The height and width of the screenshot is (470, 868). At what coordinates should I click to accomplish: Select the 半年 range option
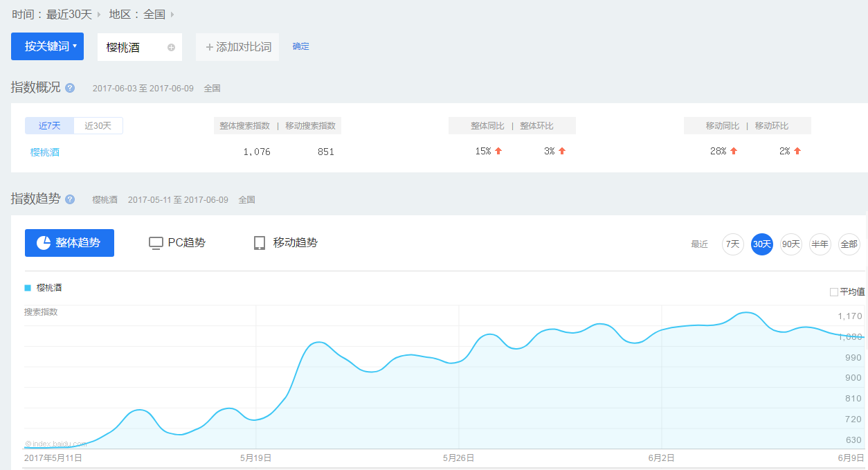click(x=820, y=244)
